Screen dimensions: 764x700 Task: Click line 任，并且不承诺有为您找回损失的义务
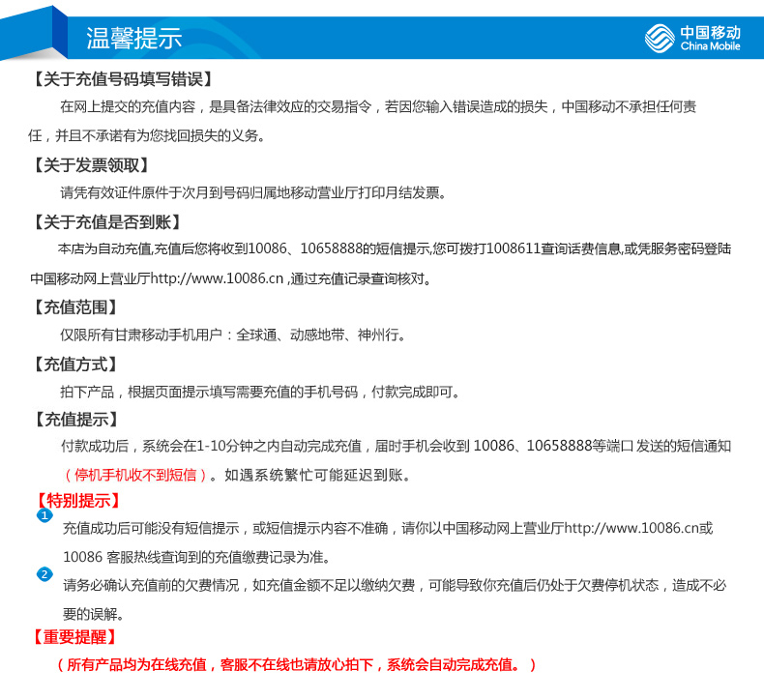[147, 135]
